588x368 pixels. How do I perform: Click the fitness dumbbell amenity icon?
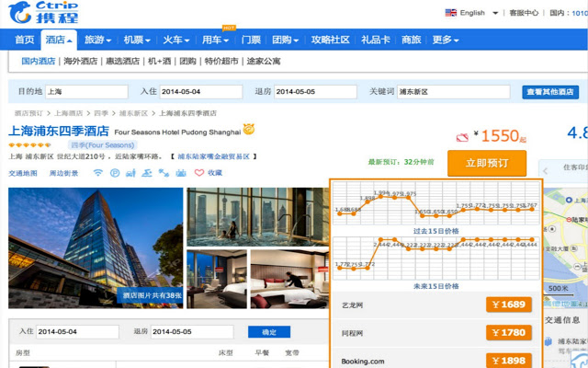164,173
